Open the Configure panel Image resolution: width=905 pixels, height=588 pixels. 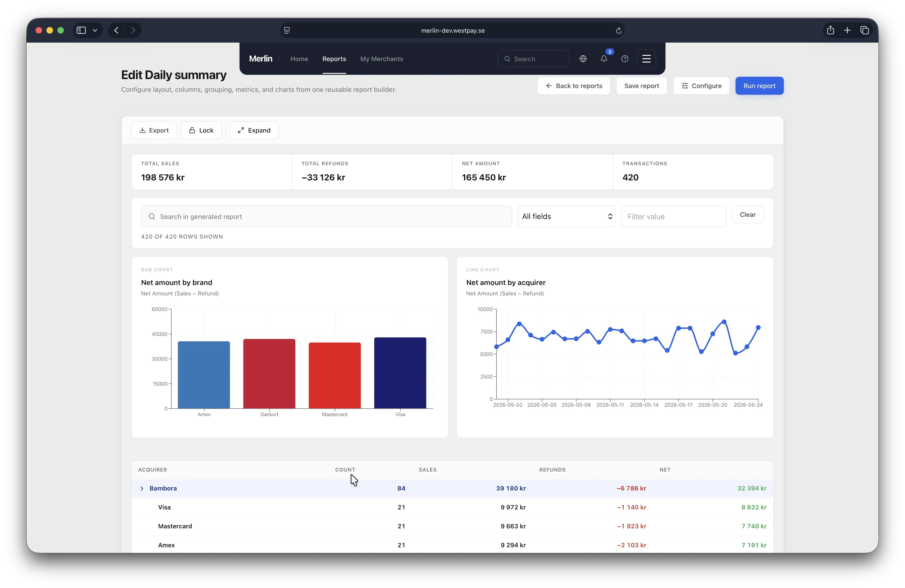point(701,86)
